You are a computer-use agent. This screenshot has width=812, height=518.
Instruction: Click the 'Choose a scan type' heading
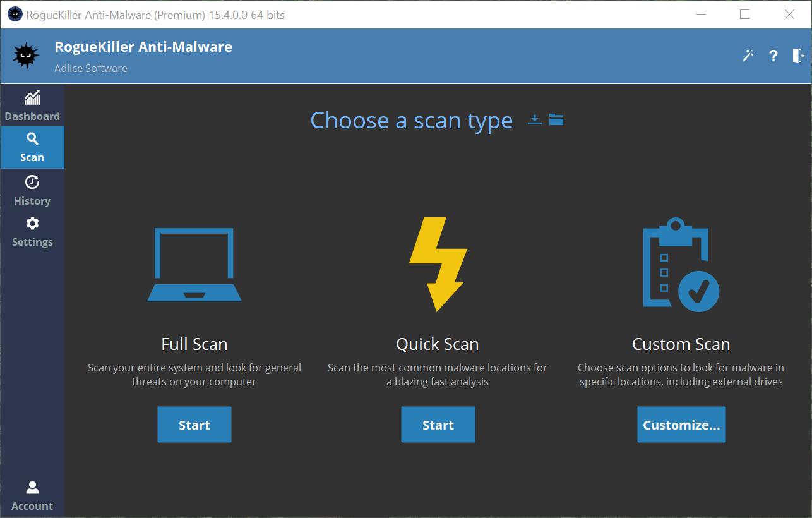pyautogui.click(x=411, y=121)
